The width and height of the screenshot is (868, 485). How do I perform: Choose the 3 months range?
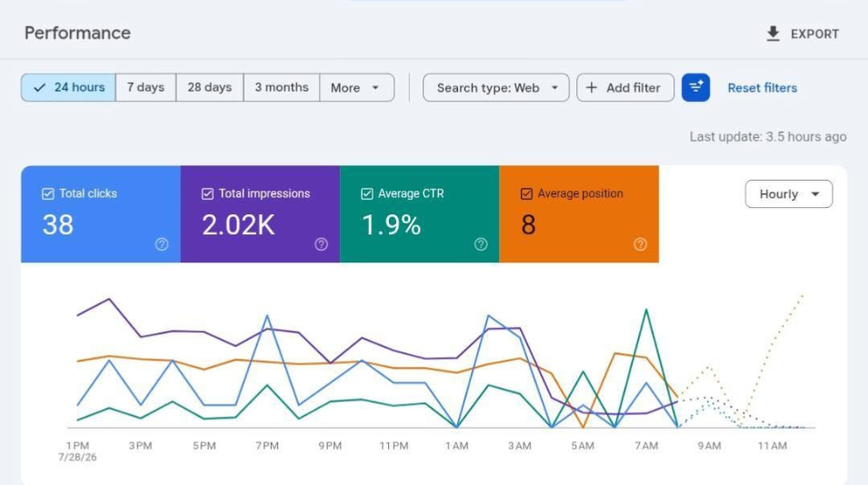[x=282, y=87]
